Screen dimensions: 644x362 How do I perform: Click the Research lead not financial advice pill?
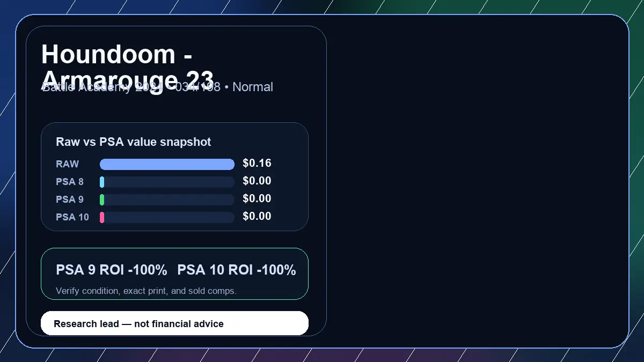click(174, 323)
